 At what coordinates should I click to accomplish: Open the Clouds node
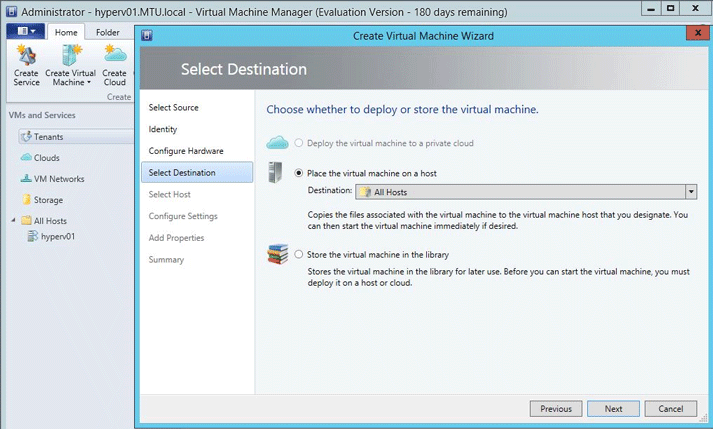46,158
